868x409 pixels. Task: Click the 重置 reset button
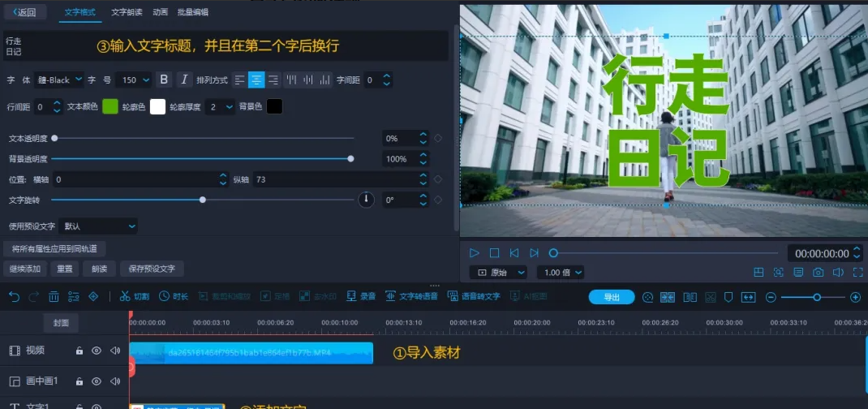[x=65, y=269]
